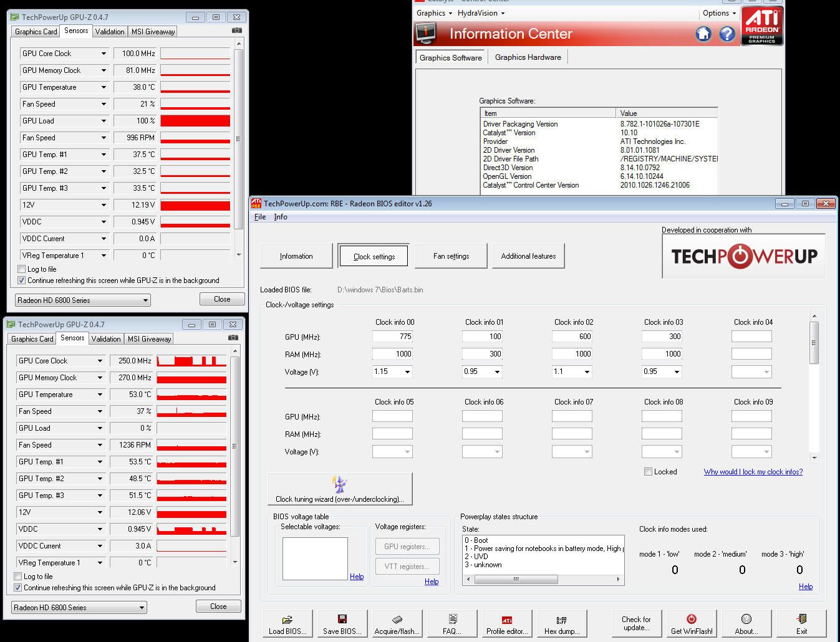The image size is (840, 642).
Task: Click the camera screenshot icon in top GPU-Z
Action: pos(236,31)
